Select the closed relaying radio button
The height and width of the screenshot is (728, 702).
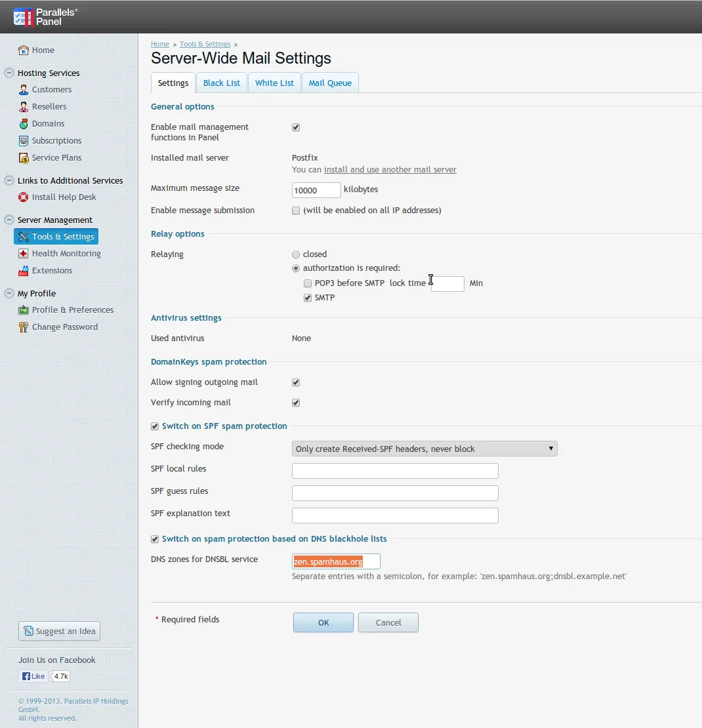point(296,254)
